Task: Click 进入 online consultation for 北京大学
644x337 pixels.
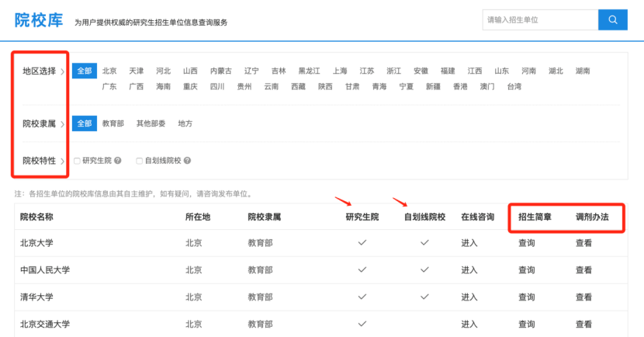Action: (469, 243)
